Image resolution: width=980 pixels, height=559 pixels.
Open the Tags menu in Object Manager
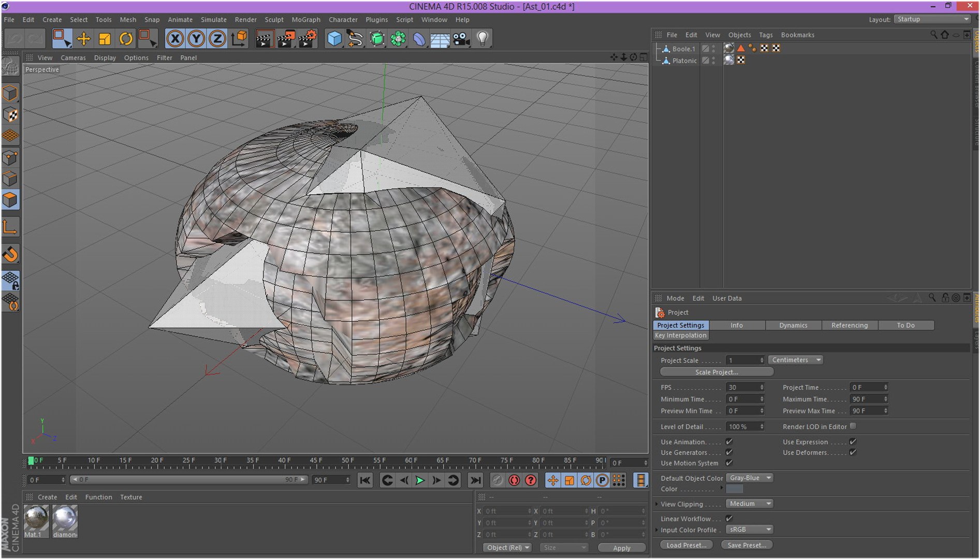pos(766,35)
